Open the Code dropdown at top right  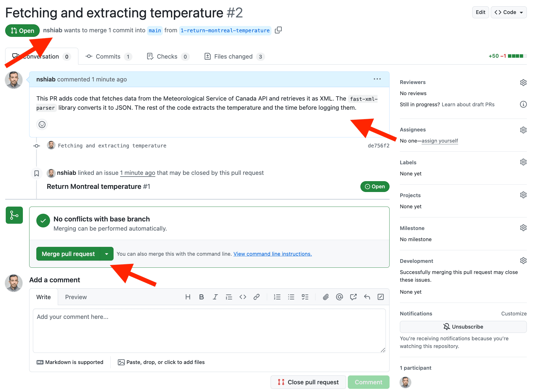click(x=509, y=12)
